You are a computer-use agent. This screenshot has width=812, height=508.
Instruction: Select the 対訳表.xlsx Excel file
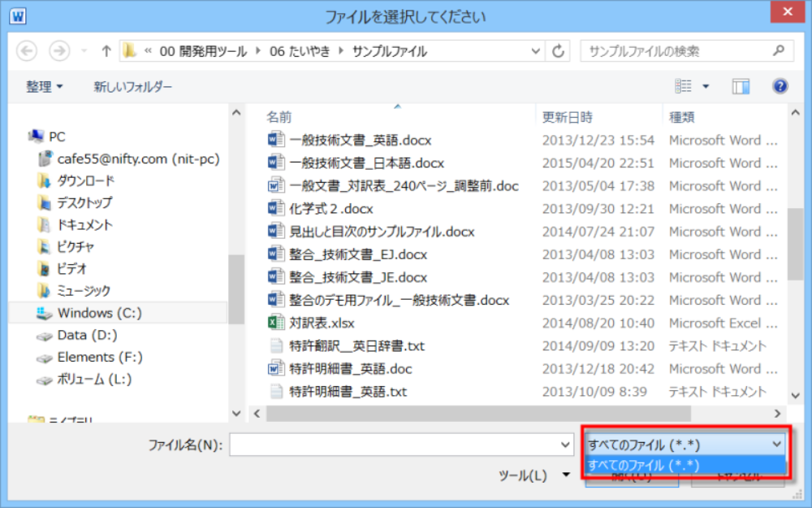(x=322, y=323)
